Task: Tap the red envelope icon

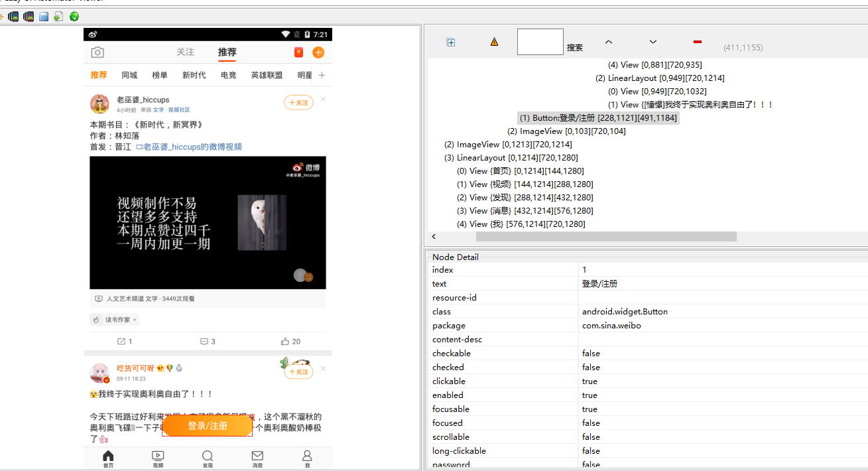Action: (x=299, y=52)
